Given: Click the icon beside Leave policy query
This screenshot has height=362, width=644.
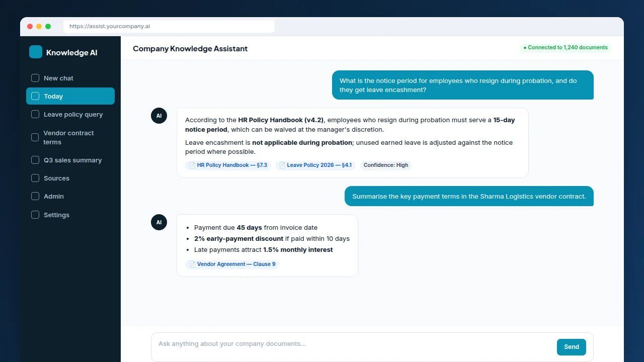Looking at the screenshot, I should (x=35, y=114).
